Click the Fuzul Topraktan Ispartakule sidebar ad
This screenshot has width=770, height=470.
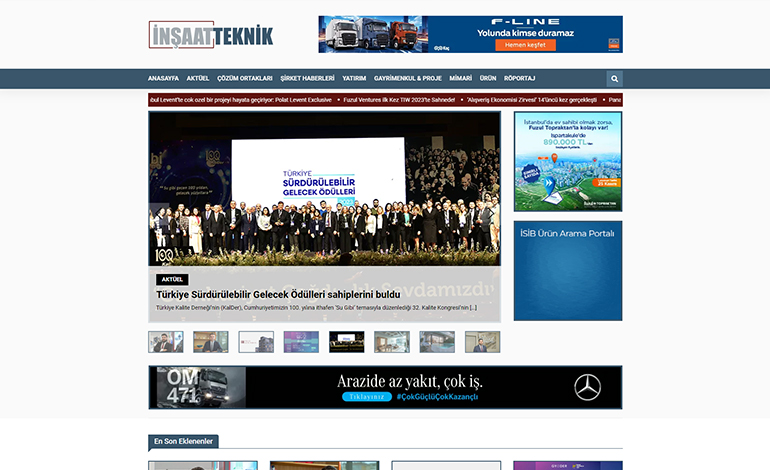click(x=567, y=160)
